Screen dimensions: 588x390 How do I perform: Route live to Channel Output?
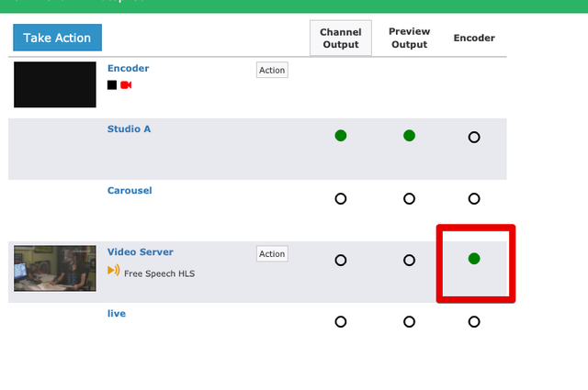pyautogui.click(x=341, y=321)
